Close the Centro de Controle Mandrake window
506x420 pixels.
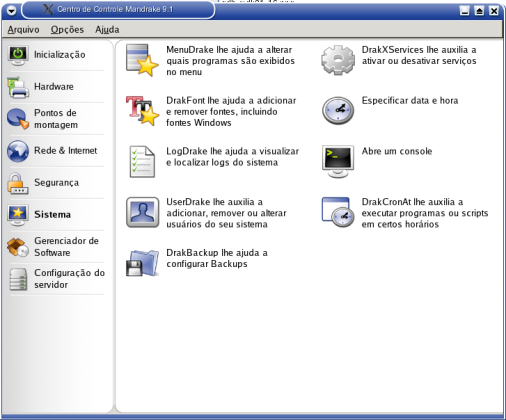click(494, 11)
